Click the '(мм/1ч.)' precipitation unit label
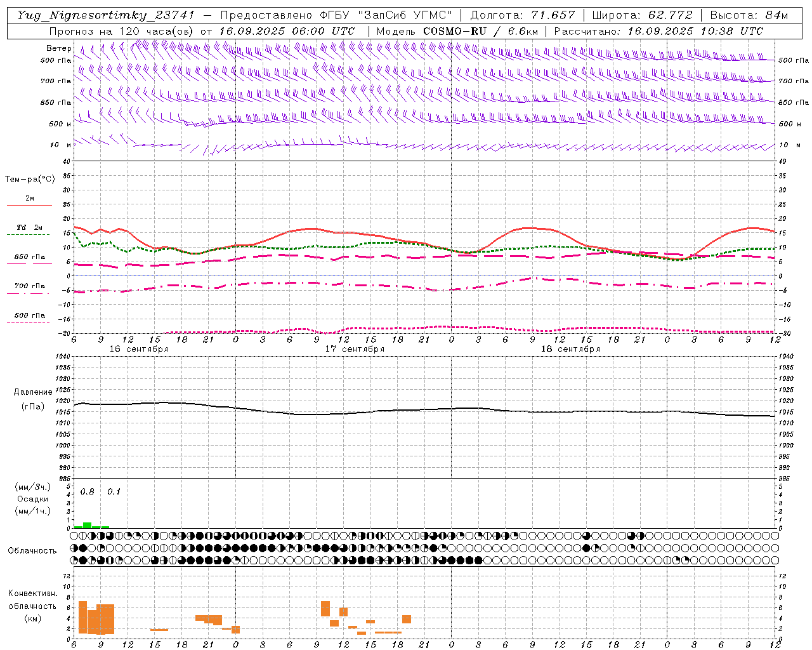This screenshot has height=650, width=812. (x=33, y=511)
